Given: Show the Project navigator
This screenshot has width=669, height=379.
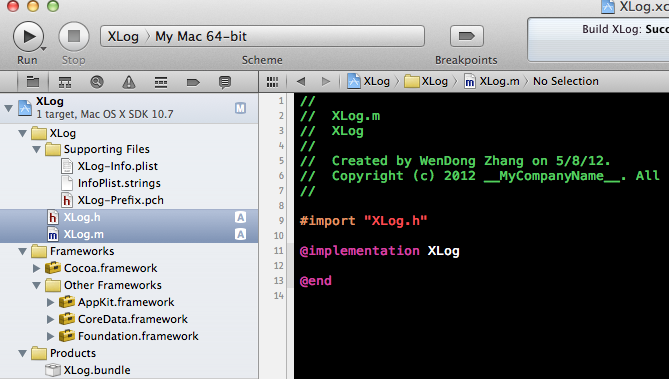Looking at the screenshot, I should point(33,82).
